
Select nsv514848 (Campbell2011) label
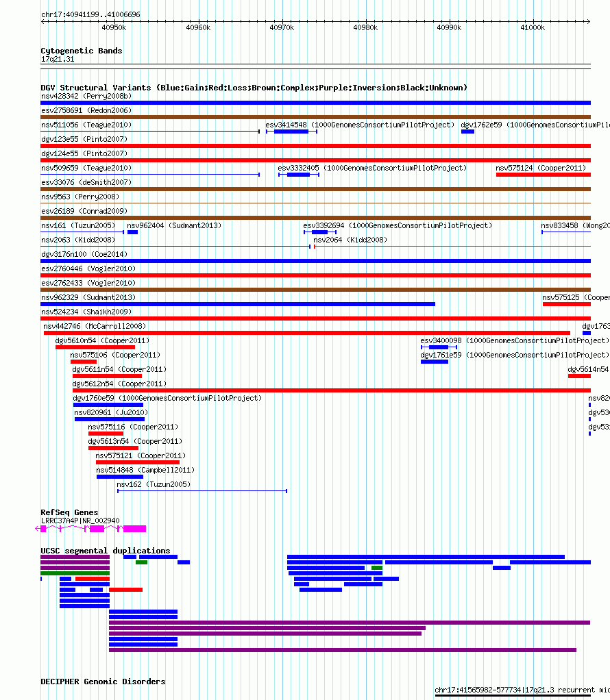pos(145,470)
